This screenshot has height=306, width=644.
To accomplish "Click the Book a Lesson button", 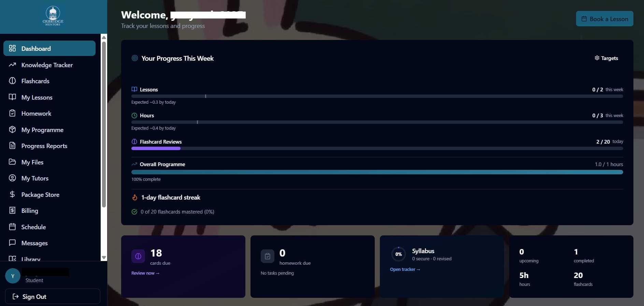I will click(604, 19).
